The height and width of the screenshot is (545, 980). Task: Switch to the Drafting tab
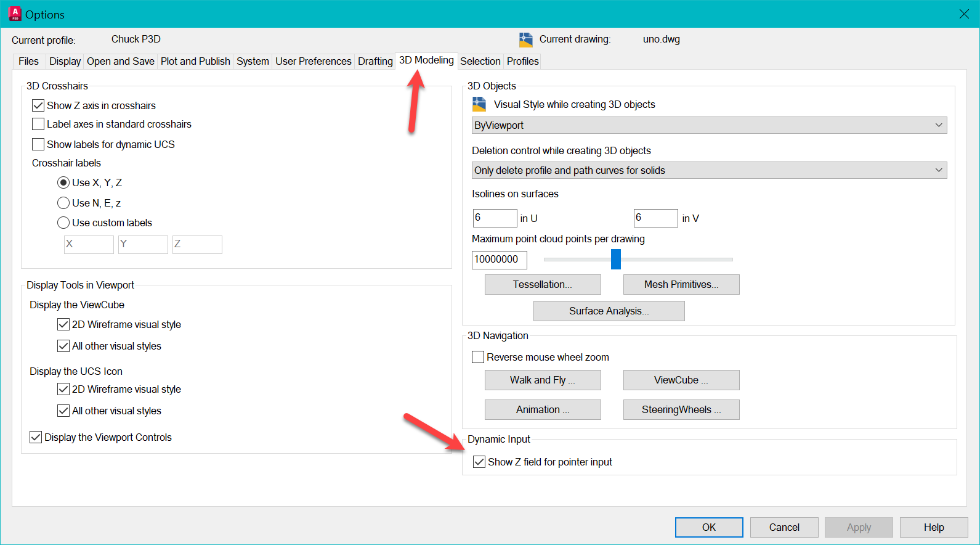pyautogui.click(x=375, y=61)
